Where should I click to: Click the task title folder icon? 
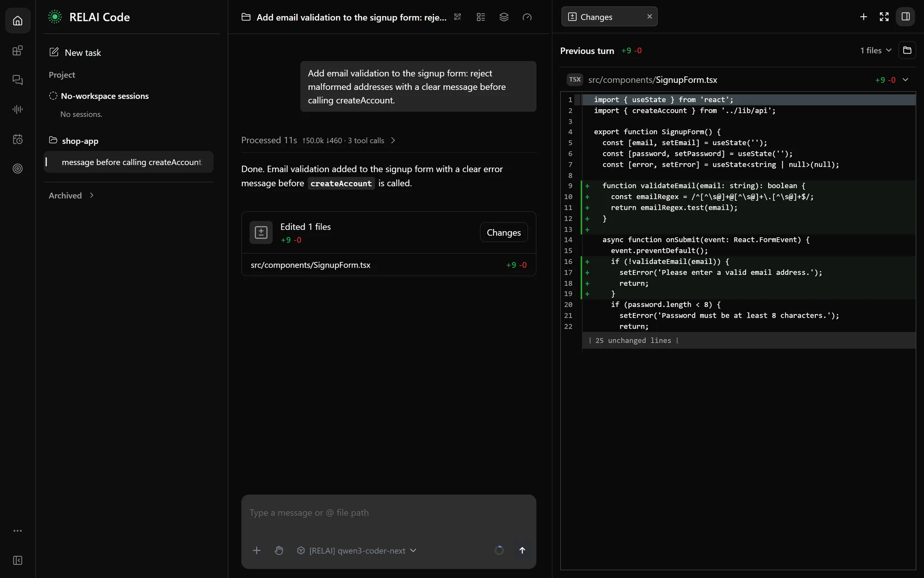pyautogui.click(x=246, y=17)
